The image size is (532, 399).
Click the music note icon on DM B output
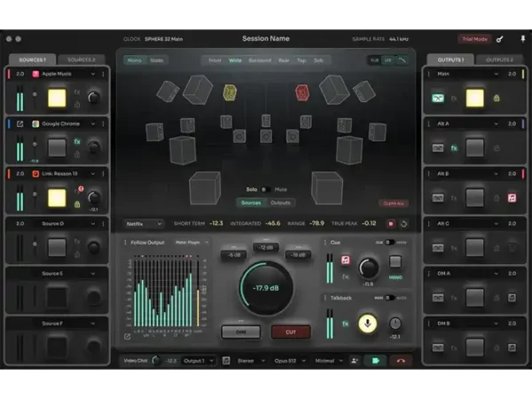(x=512, y=348)
